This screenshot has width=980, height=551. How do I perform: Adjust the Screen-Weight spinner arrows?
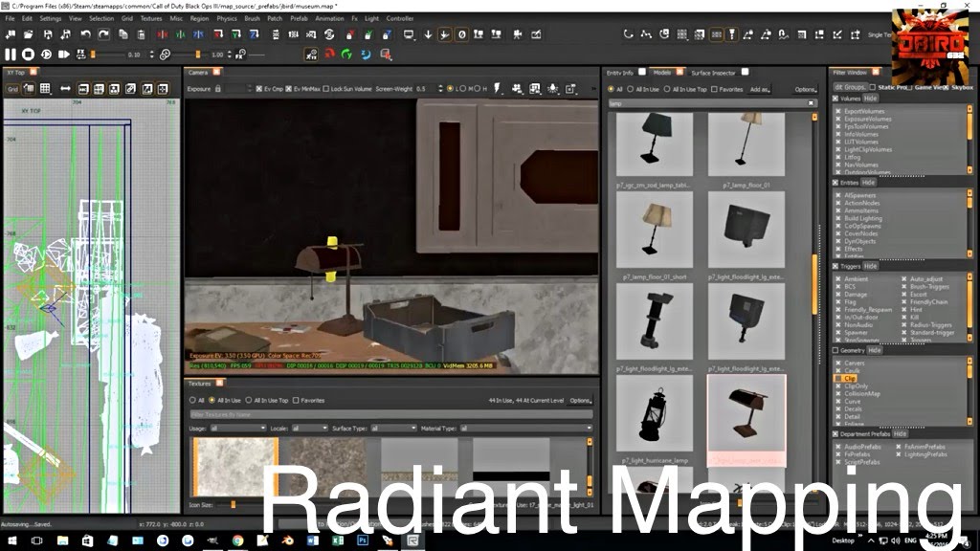pyautogui.click(x=440, y=89)
